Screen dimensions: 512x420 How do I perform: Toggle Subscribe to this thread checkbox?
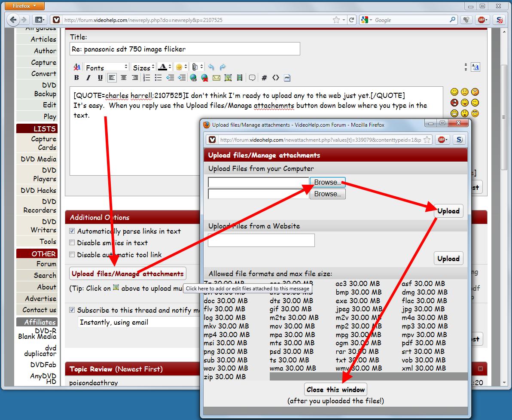pos(72,310)
